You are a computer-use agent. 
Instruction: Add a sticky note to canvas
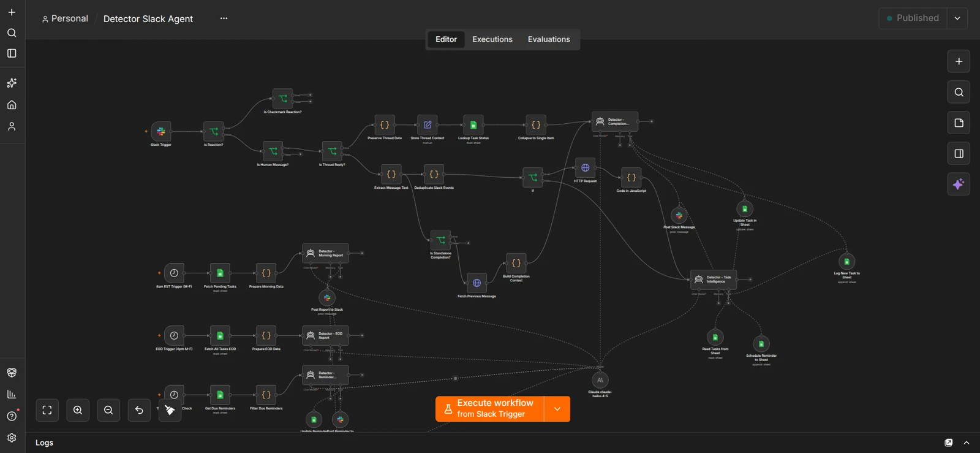959,123
